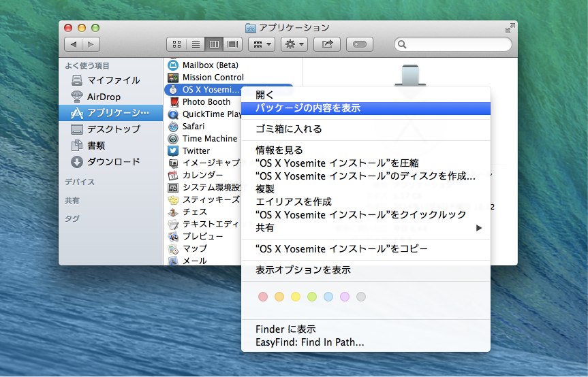This screenshot has width=588, height=377.
Task: Click the Finder search field
Action: 453,44
